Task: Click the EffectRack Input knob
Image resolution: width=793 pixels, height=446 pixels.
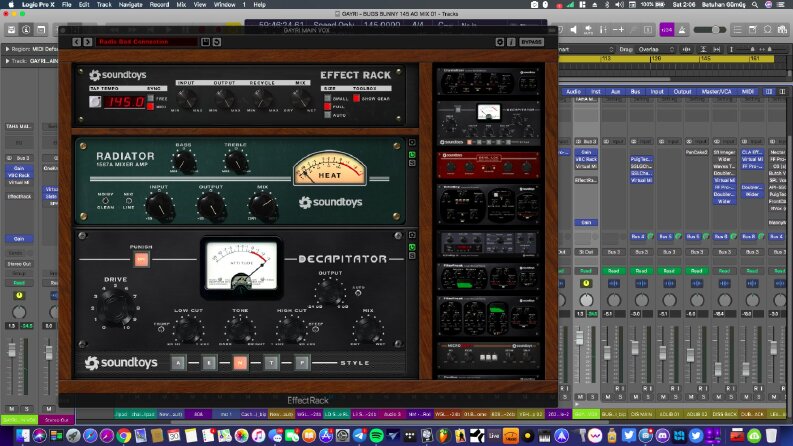Action: (x=186, y=99)
